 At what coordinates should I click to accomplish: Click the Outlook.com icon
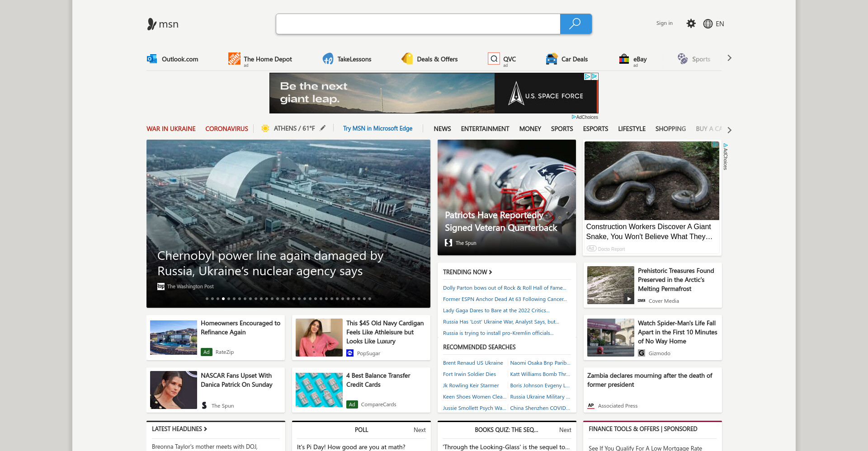click(x=152, y=59)
